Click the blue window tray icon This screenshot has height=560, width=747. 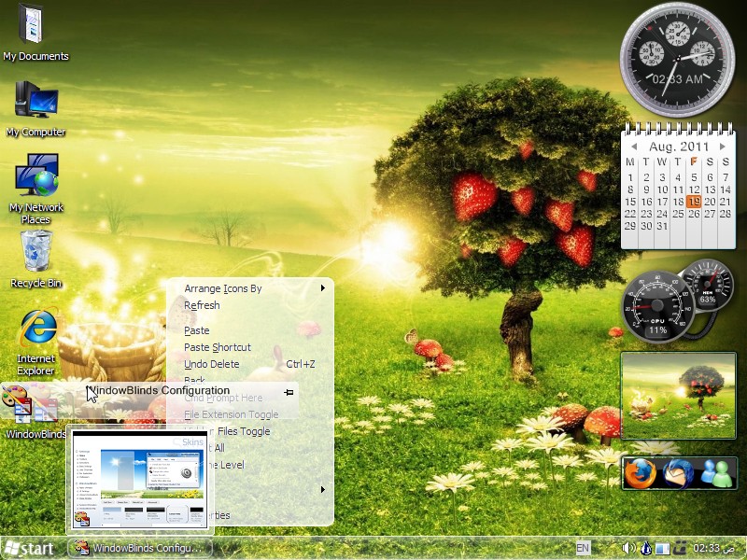pyautogui.click(x=662, y=549)
